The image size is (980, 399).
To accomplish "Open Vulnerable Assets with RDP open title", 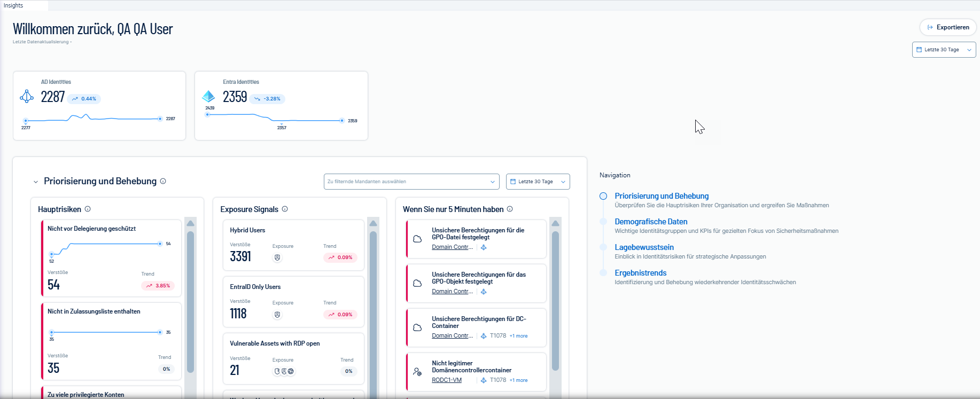I will point(275,343).
